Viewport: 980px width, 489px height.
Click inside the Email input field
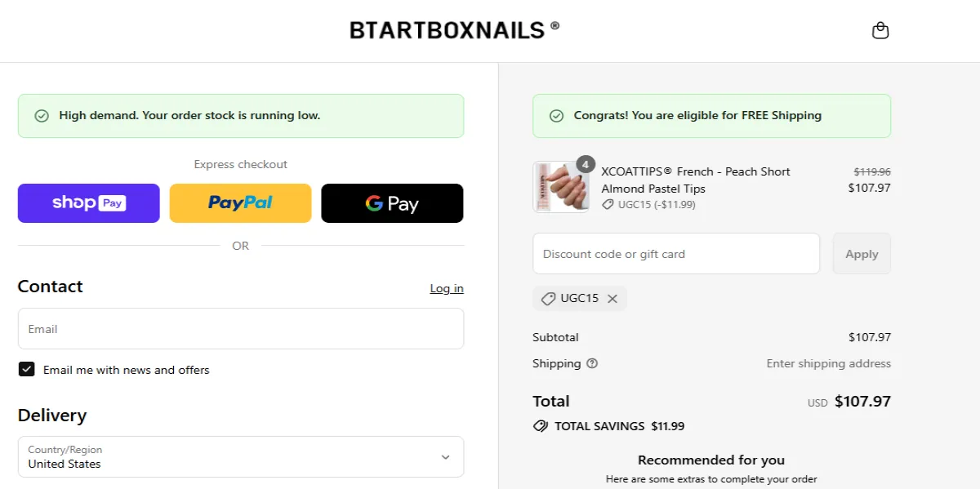(x=240, y=328)
